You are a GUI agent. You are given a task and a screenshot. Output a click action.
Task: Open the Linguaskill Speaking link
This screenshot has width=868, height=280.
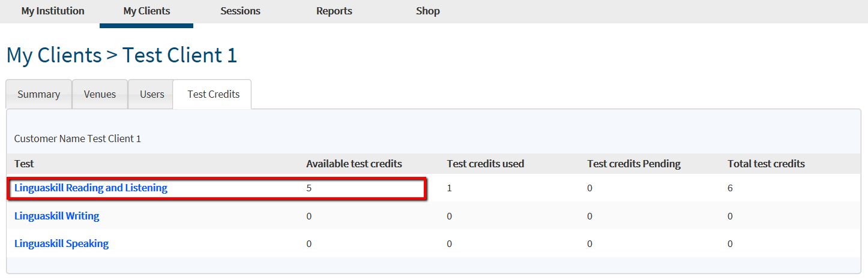[x=62, y=243]
